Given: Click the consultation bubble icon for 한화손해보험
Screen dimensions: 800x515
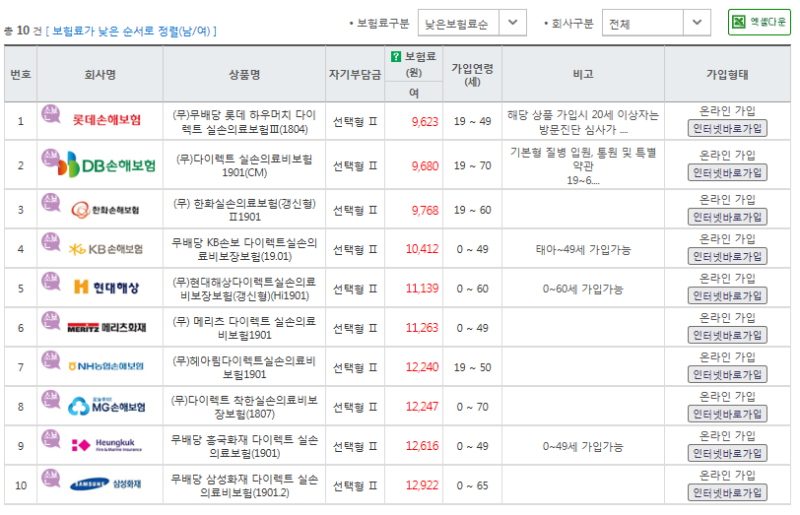Looking at the screenshot, I should pos(51,202).
